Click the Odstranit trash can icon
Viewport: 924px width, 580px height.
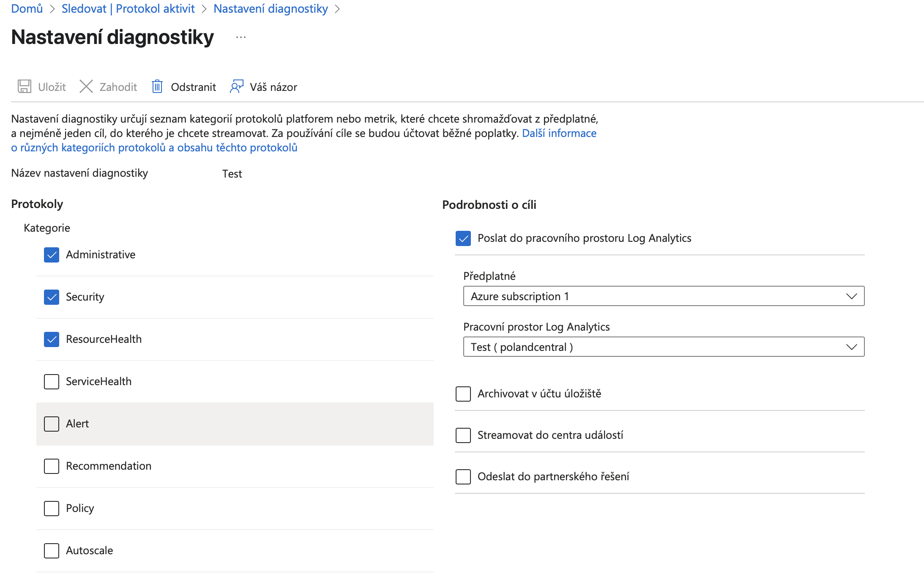point(157,86)
